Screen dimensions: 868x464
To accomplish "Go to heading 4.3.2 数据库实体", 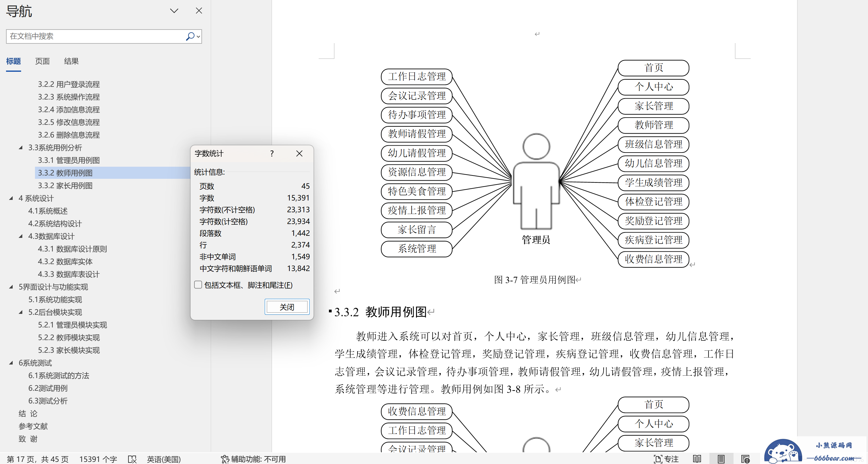I will tap(65, 261).
